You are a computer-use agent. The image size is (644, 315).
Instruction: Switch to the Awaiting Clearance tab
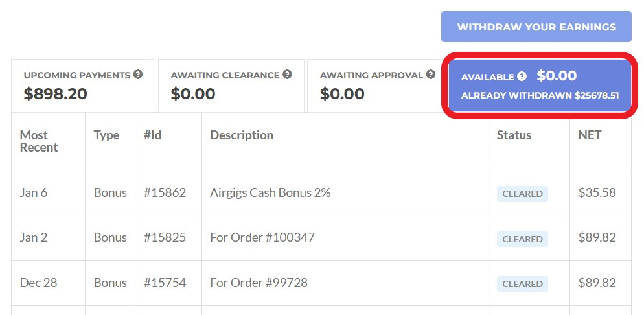231,86
